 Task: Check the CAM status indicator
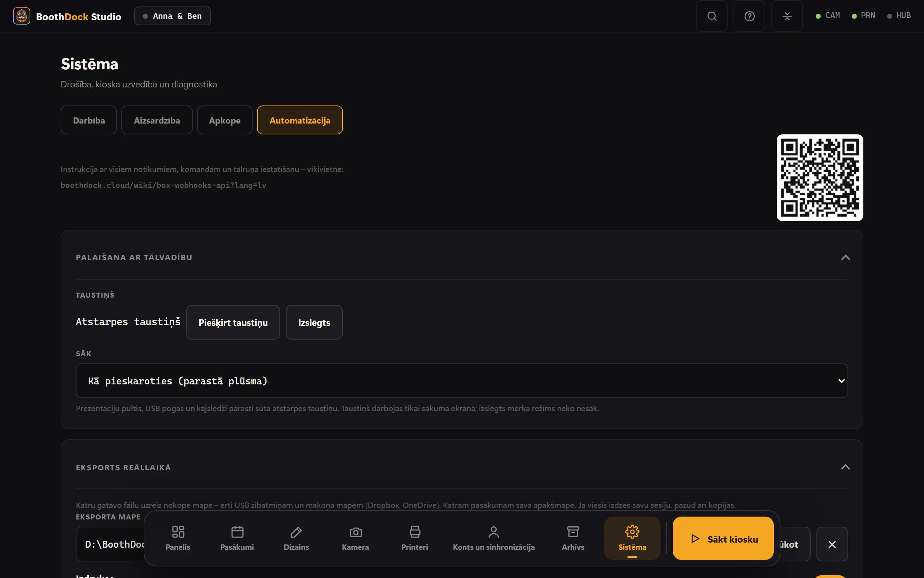click(827, 16)
